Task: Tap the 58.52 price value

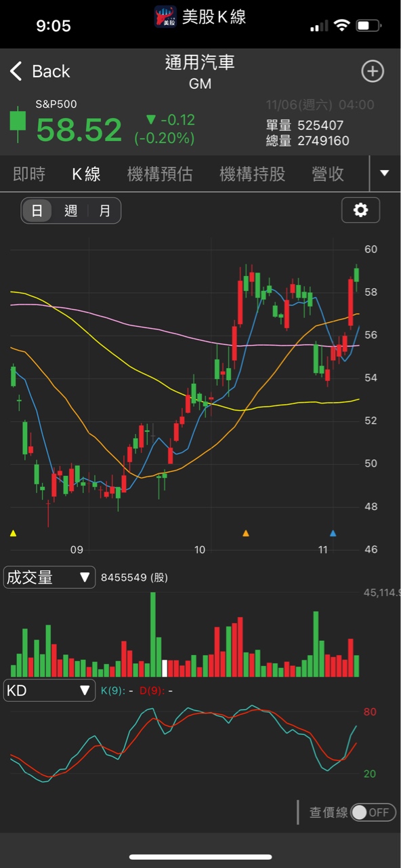Action: point(79,130)
